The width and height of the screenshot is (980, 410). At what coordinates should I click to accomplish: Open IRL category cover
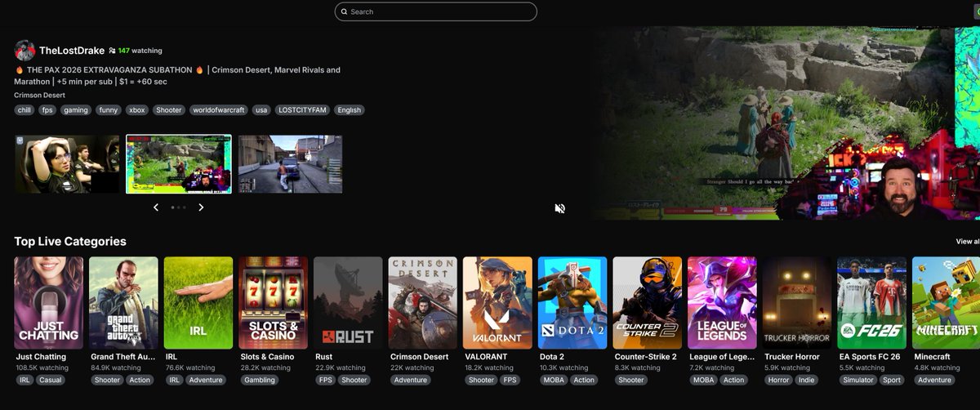tap(198, 303)
